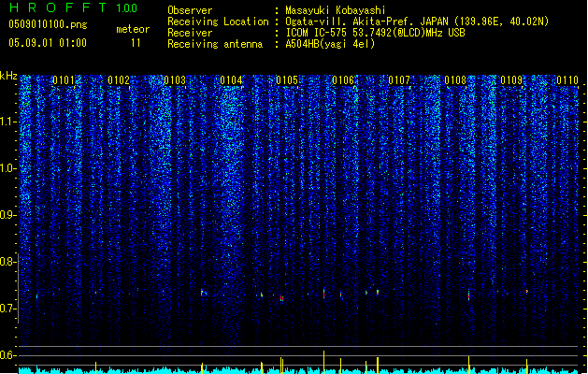This screenshot has width=588, height=374.
Task: Click the 0107 time marker
Action: pyautogui.click(x=399, y=80)
